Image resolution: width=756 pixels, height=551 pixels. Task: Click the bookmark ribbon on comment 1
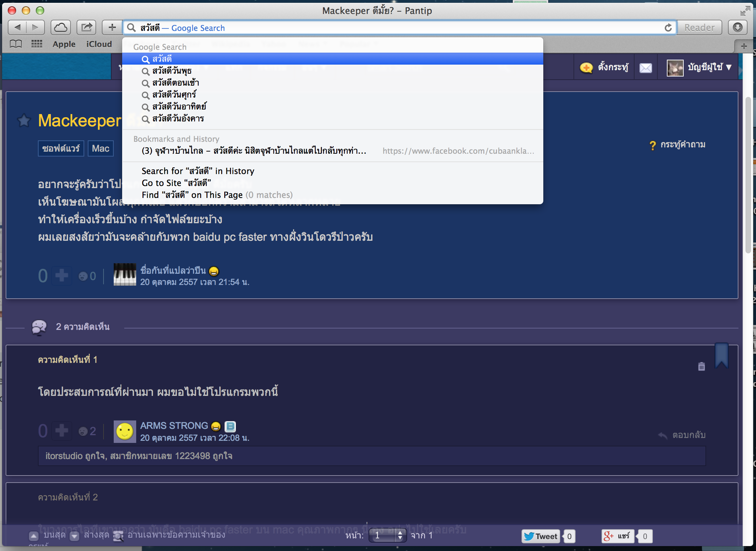[722, 355]
